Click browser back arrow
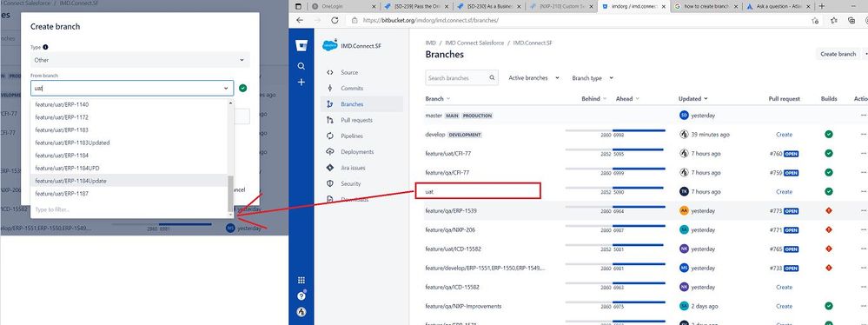 coord(300,20)
